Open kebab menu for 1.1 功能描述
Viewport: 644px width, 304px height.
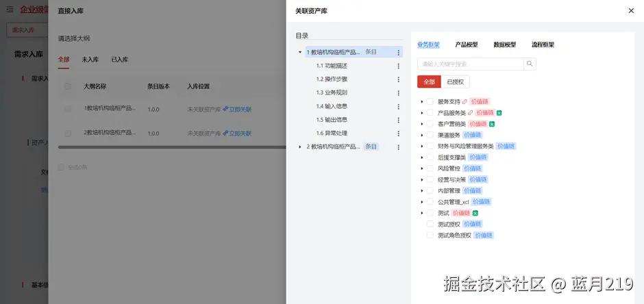tap(398, 66)
